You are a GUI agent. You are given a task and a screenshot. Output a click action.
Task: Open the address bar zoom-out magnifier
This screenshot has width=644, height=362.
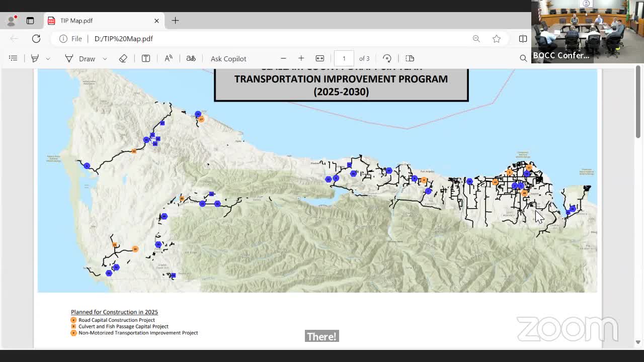point(476,39)
